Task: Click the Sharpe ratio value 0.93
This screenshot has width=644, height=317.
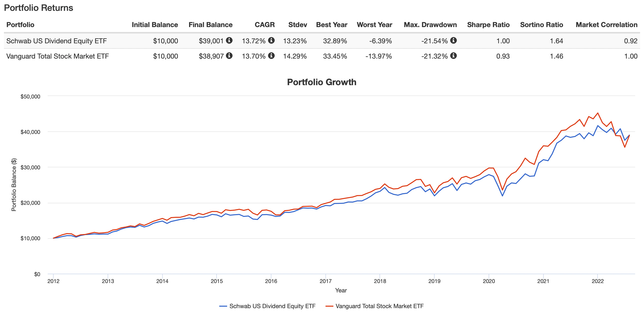Action: tap(503, 56)
